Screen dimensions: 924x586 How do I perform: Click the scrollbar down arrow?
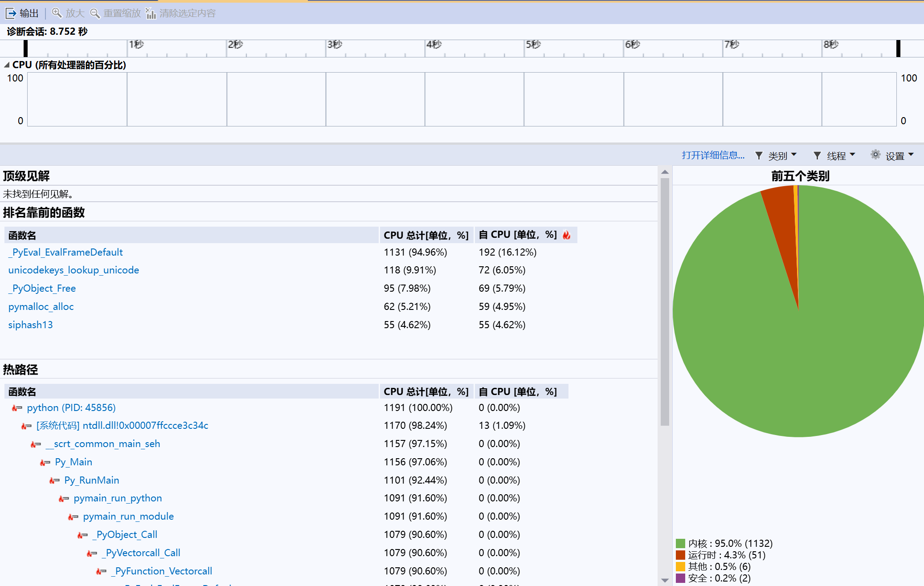(x=665, y=580)
